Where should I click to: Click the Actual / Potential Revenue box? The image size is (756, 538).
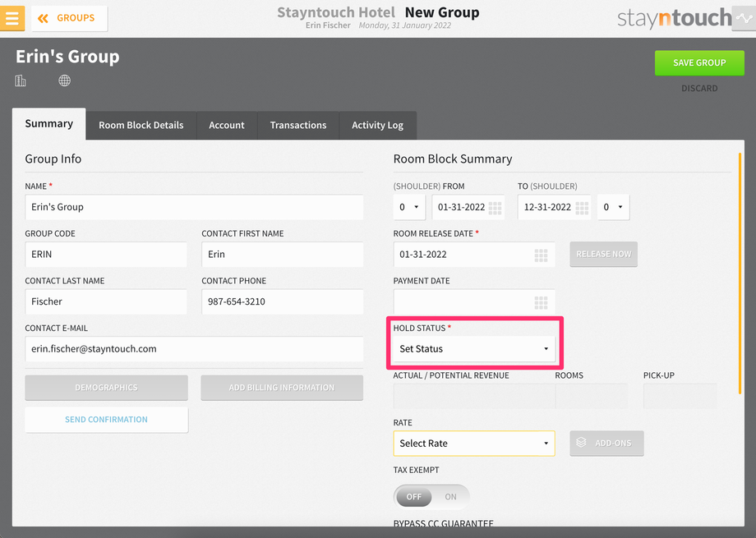[474, 396]
